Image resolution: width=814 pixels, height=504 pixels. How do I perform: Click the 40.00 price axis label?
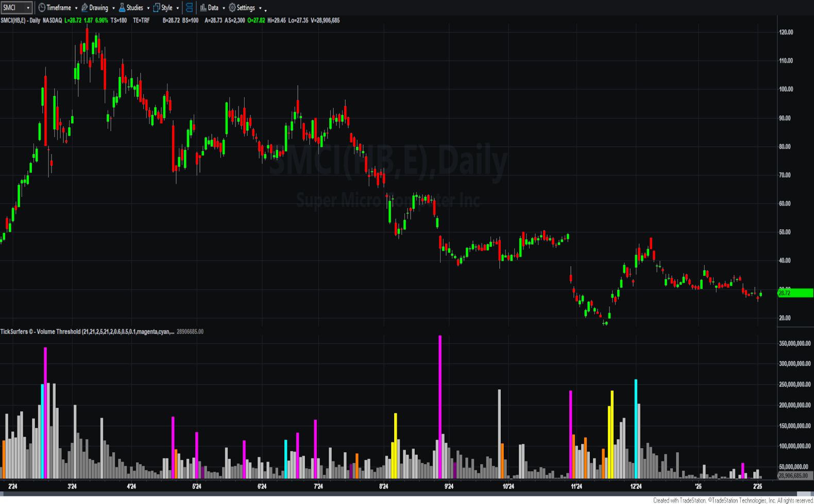(x=785, y=261)
